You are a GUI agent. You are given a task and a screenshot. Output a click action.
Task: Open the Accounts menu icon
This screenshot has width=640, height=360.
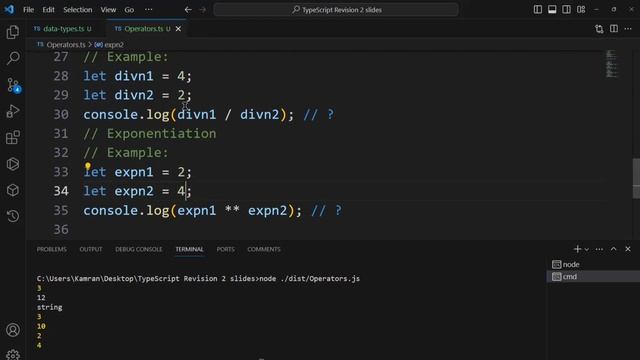[x=13, y=330]
